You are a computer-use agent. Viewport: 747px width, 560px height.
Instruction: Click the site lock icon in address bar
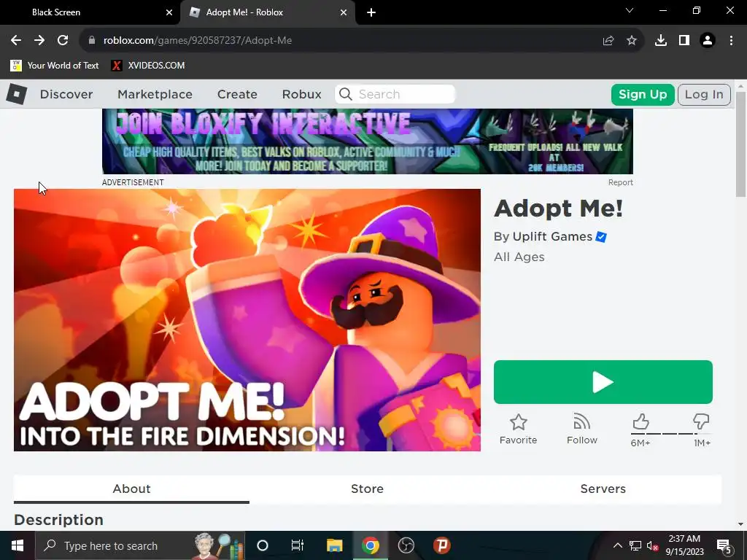[92, 41]
